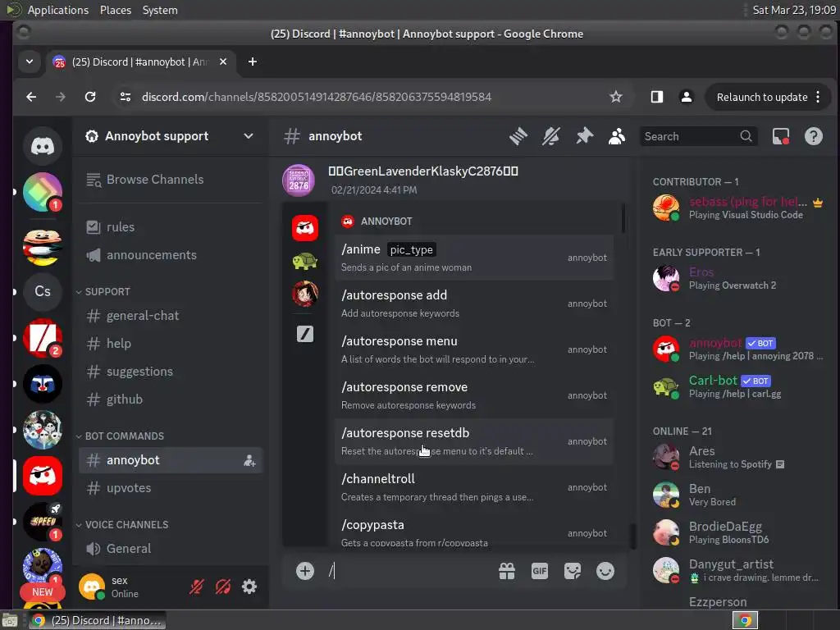Click the user avatar labeled sex Online
This screenshot has width=840, height=630.
92,586
